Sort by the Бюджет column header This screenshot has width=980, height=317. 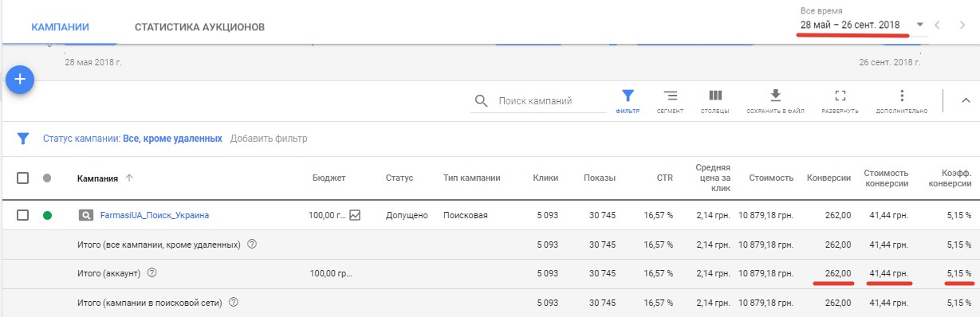(x=329, y=178)
